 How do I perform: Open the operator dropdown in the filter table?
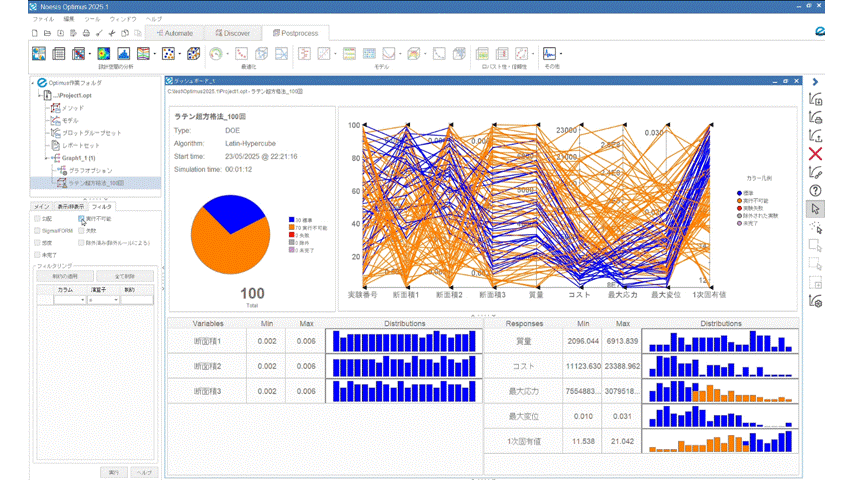[x=116, y=299]
